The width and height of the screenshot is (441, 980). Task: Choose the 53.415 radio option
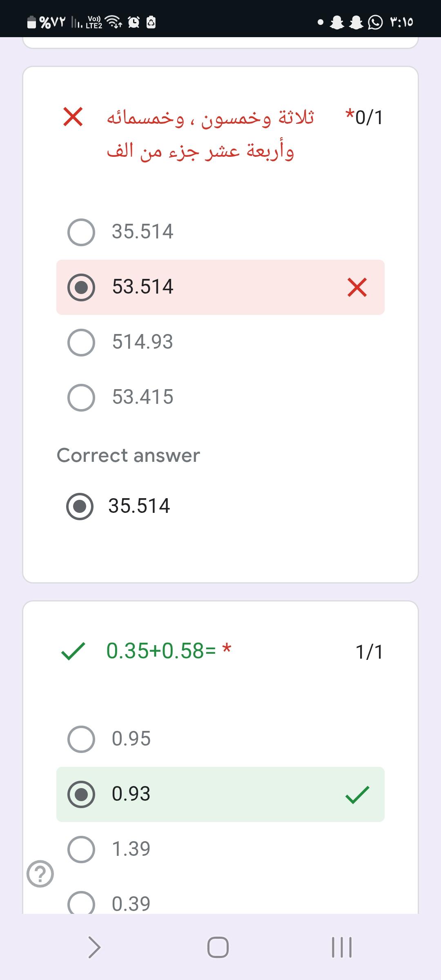(81, 397)
